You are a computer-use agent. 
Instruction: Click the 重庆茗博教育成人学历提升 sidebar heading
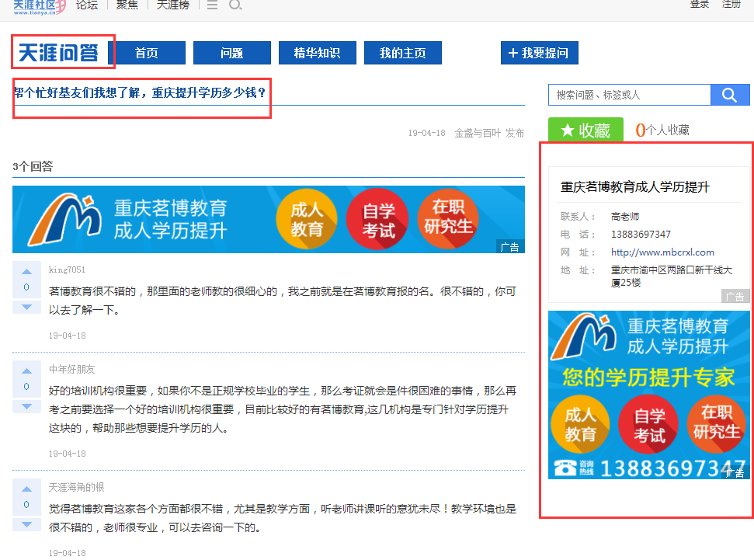(x=634, y=186)
